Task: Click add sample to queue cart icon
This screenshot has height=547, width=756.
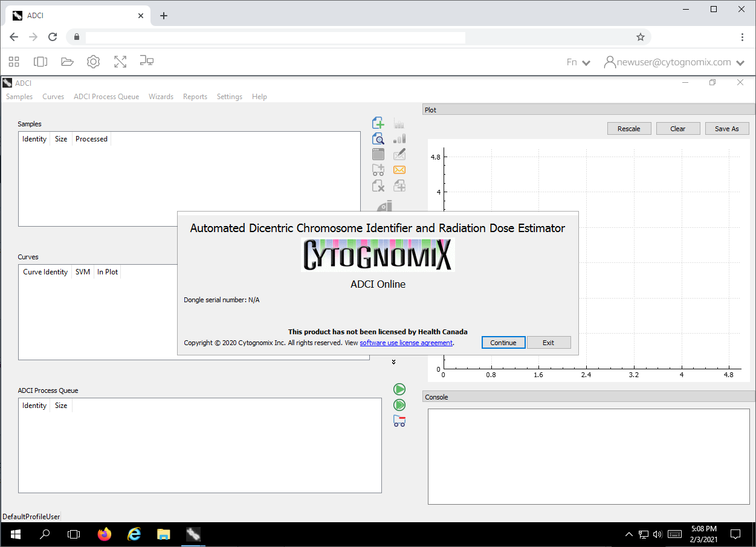Action: pos(378,170)
